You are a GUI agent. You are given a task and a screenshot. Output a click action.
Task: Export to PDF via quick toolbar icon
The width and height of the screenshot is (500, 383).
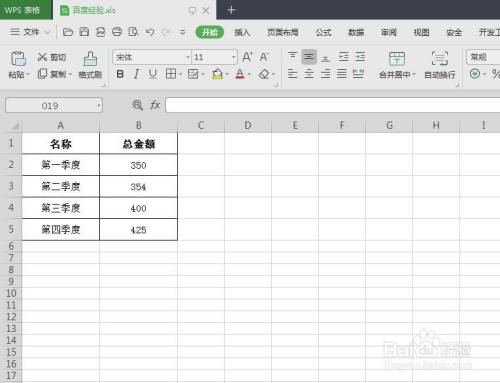[x=100, y=32]
